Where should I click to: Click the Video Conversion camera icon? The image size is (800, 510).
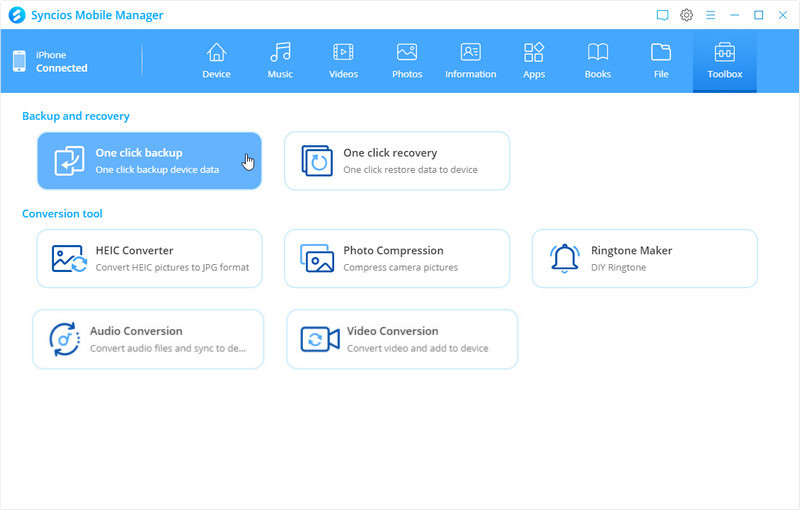tap(320, 339)
